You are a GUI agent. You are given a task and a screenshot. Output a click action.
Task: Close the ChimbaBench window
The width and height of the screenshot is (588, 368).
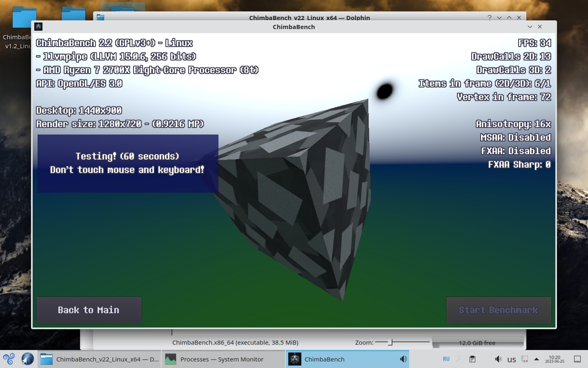tap(540, 27)
